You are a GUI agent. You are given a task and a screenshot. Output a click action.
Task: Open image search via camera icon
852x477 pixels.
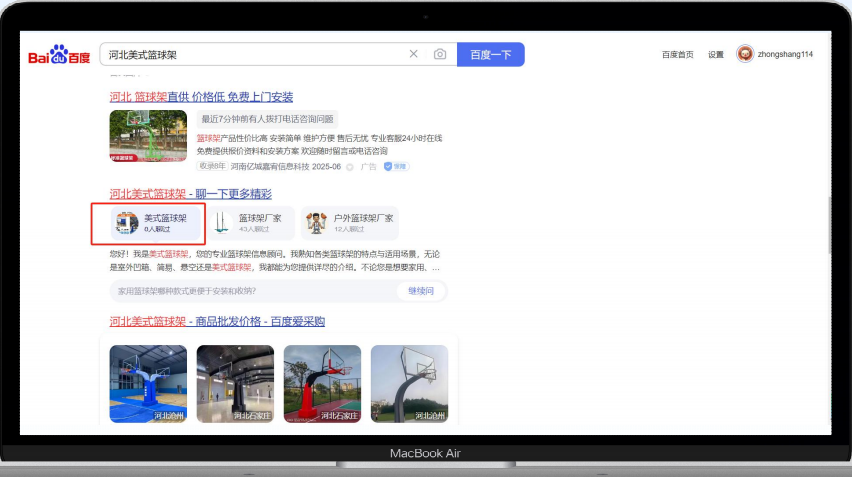(440, 54)
